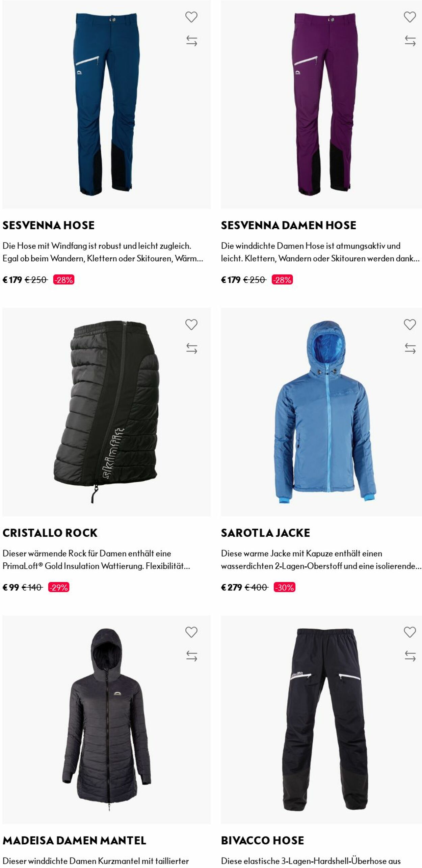The image size is (422, 868).
Task: Compare the blue Sarotla Jacke
Action: (x=410, y=349)
